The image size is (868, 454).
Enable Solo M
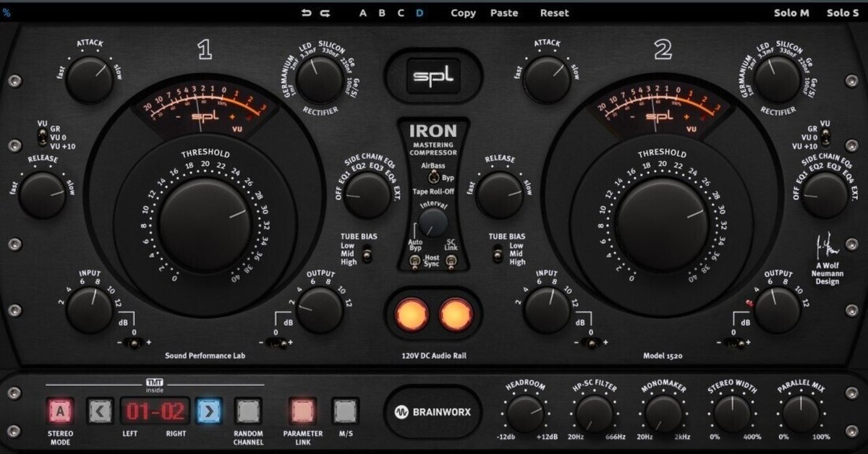791,13
